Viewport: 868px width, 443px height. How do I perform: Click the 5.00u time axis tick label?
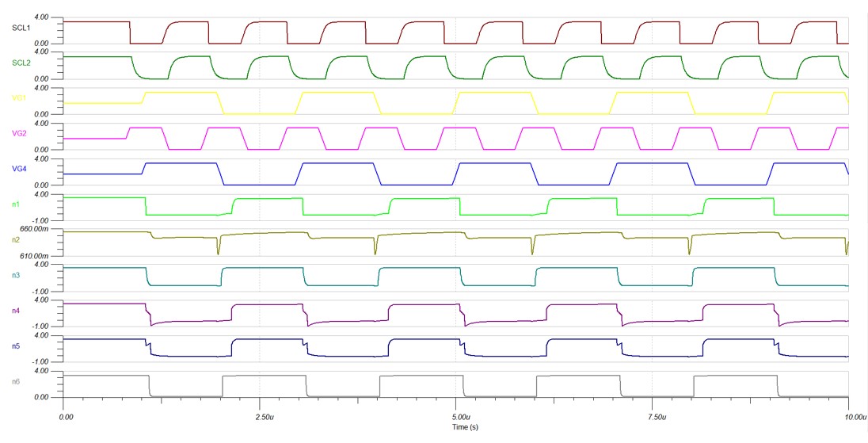click(x=462, y=415)
